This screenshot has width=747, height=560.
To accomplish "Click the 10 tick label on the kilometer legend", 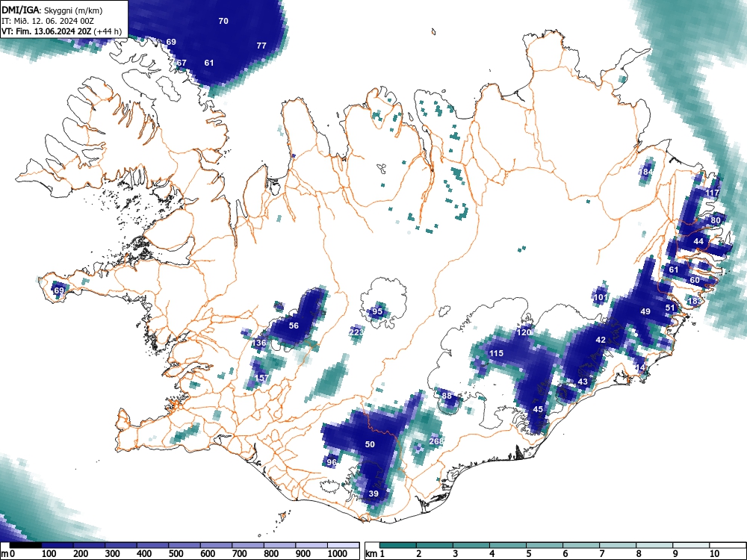I will click(715, 554).
